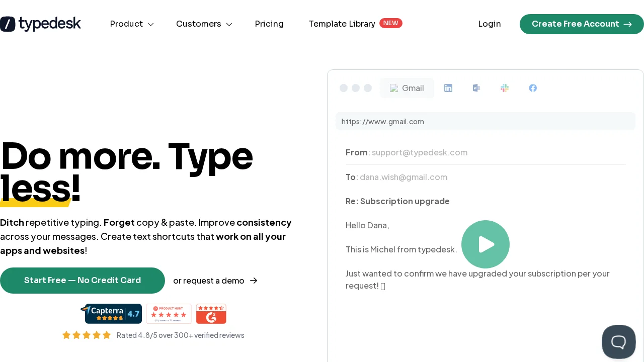Open the Login page
The width and height of the screenshot is (644, 362).
click(490, 24)
